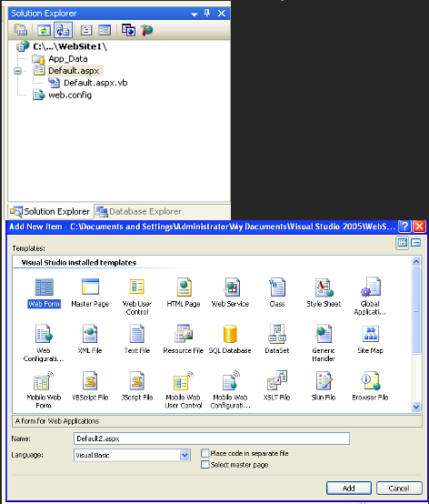The width and height of the screenshot is (429, 504).
Task: Toggle the Nest Related Files icon
Action: [63, 30]
